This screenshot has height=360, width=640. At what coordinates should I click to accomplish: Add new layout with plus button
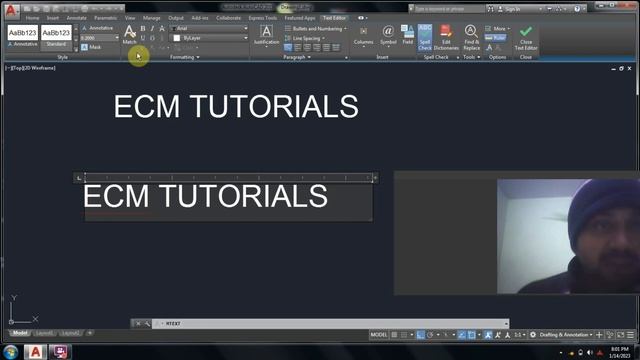[x=90, y=333]
